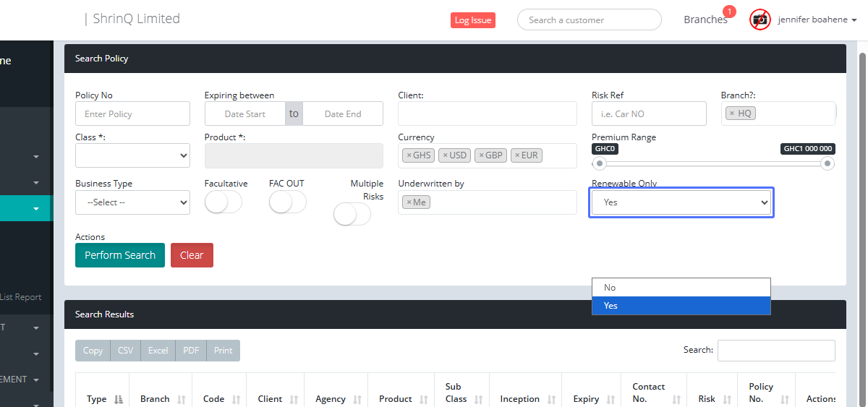
Task: Open the jennifer boahene user menu
Action: pyautogui.click(x=817, y=20)
